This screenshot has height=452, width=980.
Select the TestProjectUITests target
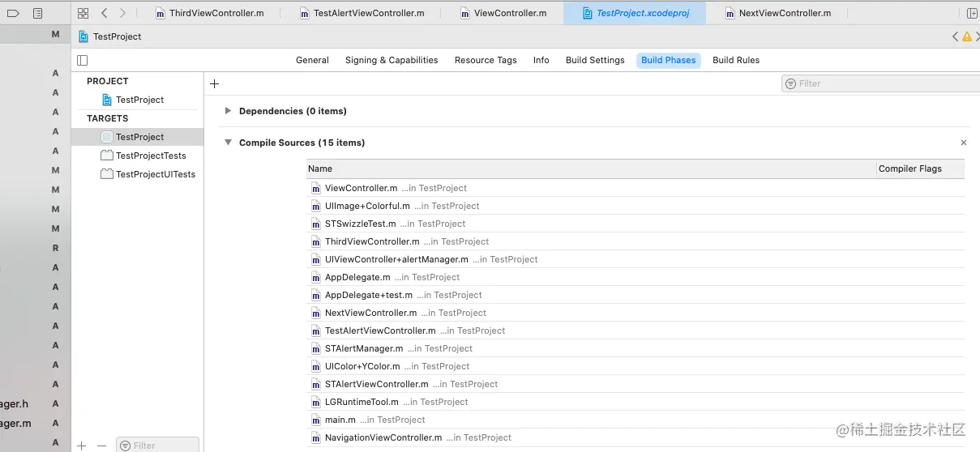(155, 174)
